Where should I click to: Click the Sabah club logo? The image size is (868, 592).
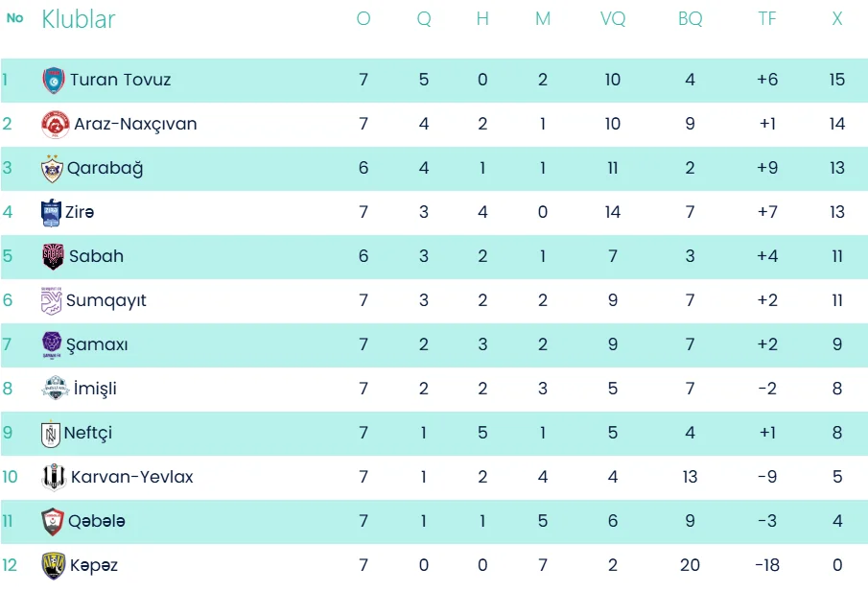(53, 256)
